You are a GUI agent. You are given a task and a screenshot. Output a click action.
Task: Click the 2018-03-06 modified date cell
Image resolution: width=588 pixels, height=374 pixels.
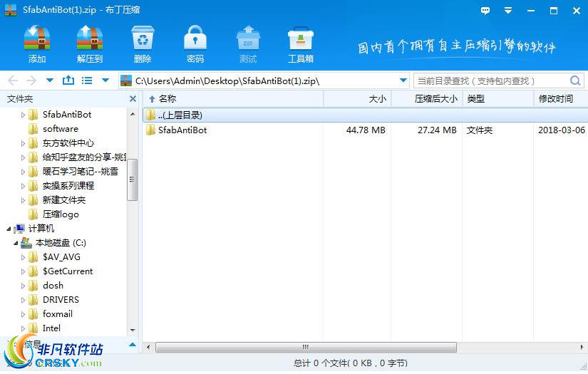[562, 130]
